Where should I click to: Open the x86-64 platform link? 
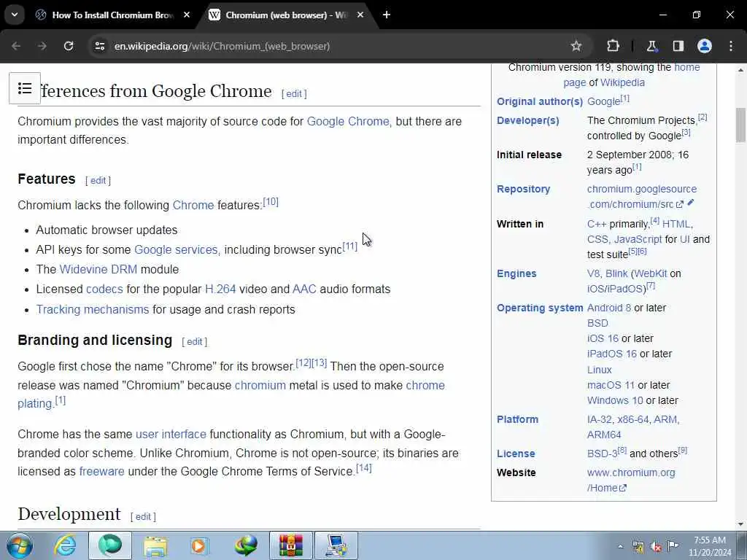(x=632, y=419)
